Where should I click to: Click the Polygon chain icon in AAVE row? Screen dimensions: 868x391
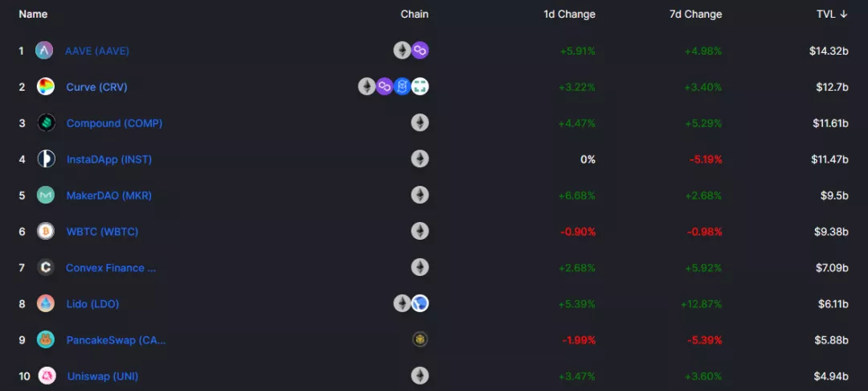420,51
